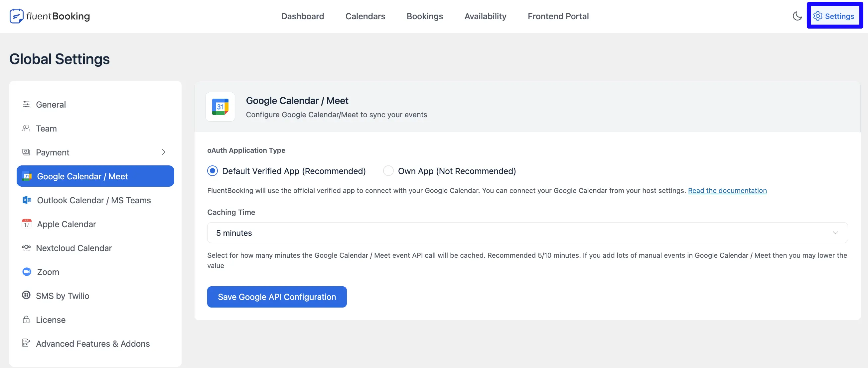Screen dimensions: 868x368
Task: Click the Outlook sidebar icon
Action: click(x=27, y=200)
